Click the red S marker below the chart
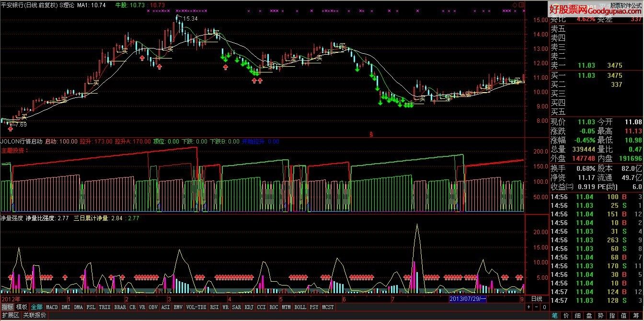Viewport: 644px width, 321px height. (x=371, y=134)
